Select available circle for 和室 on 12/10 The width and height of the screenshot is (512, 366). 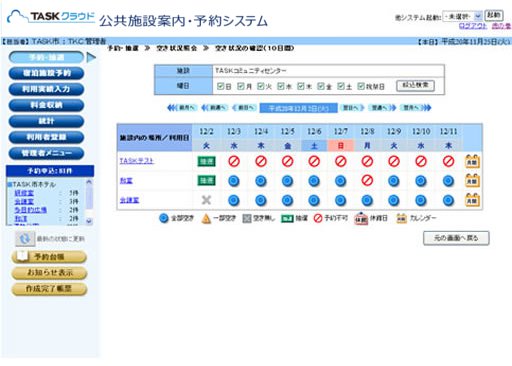click(x=421, y=181)
